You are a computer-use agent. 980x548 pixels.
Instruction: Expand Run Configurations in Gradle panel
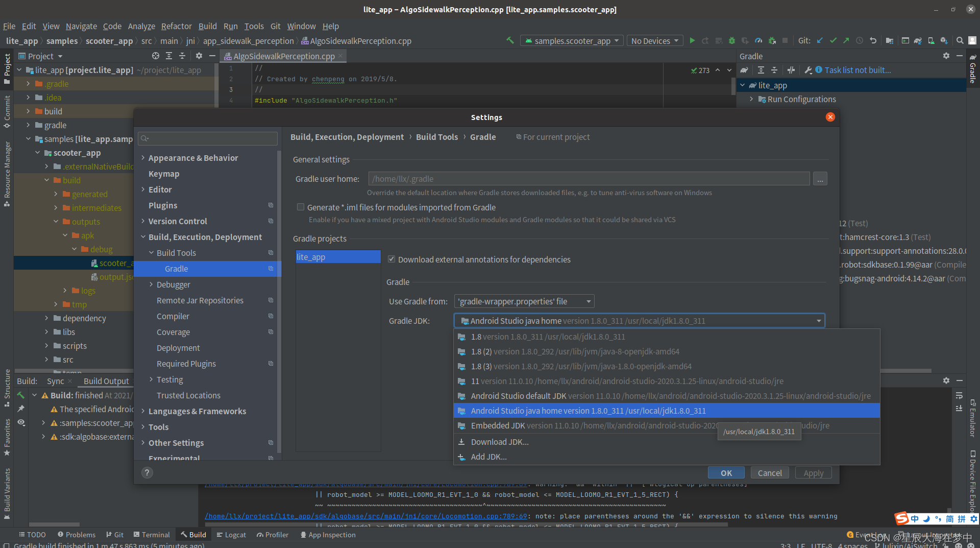point(751,99)
